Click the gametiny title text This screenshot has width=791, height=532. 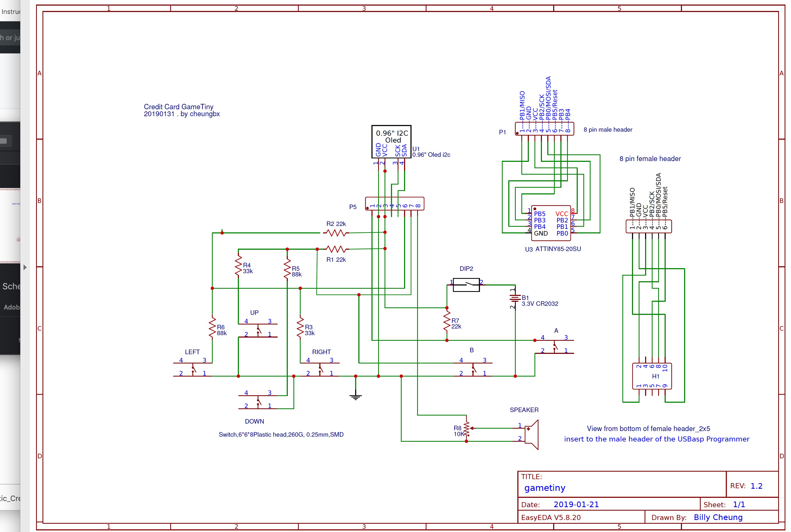(545, 488)
